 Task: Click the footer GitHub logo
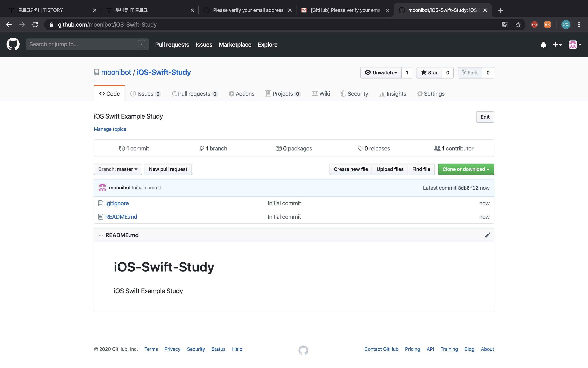pyautogui.click(x=303, y=350)
